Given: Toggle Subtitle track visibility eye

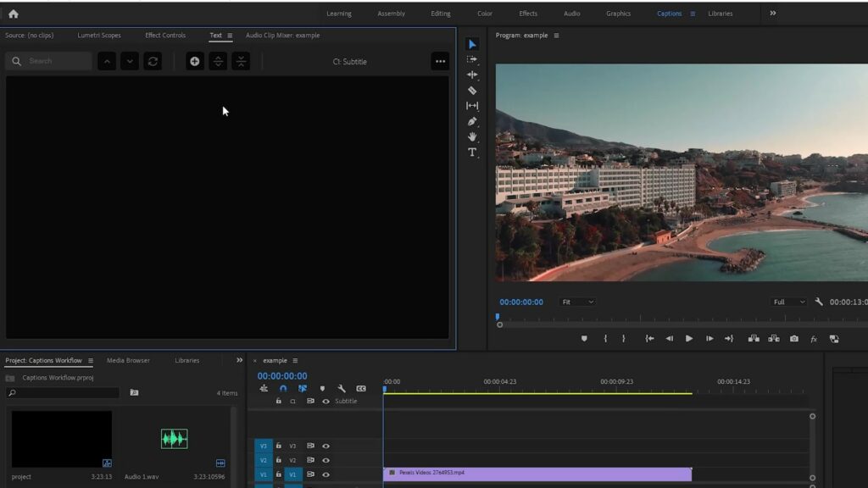Looking at the screenshot, I should point(325,402).
